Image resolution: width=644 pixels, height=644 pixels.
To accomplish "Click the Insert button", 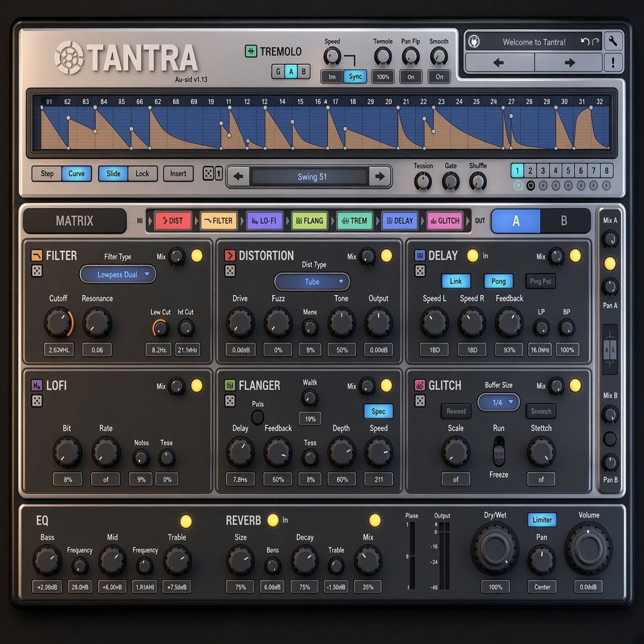I will click(x=178, y=174).
